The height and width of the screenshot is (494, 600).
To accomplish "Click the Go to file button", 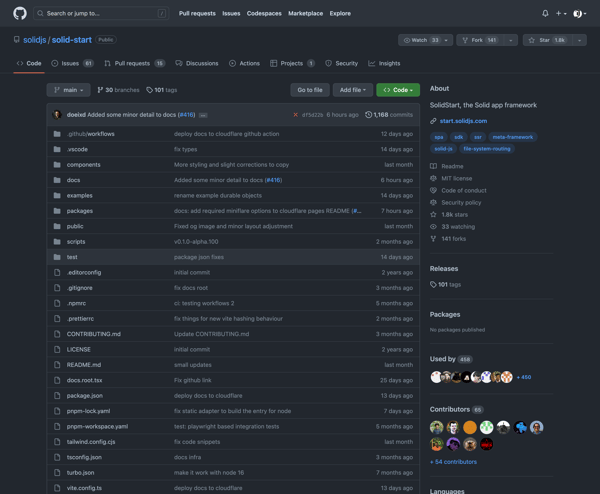I will click(310, 90).
